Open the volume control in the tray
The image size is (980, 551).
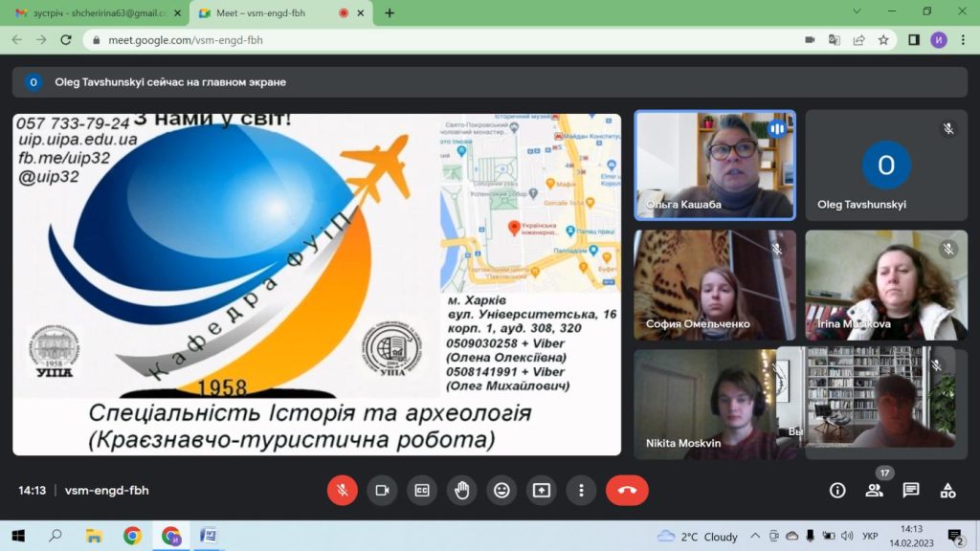(x=847, y=536)
